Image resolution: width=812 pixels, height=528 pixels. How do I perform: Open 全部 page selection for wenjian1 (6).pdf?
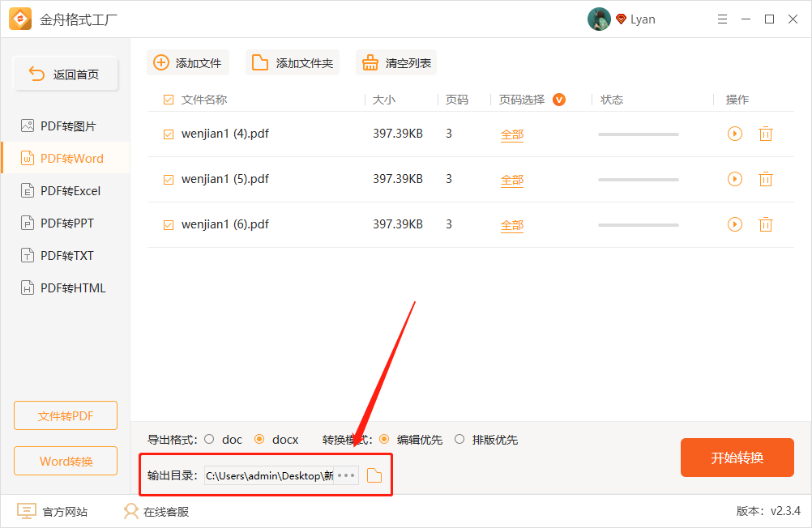coord(512,225)
